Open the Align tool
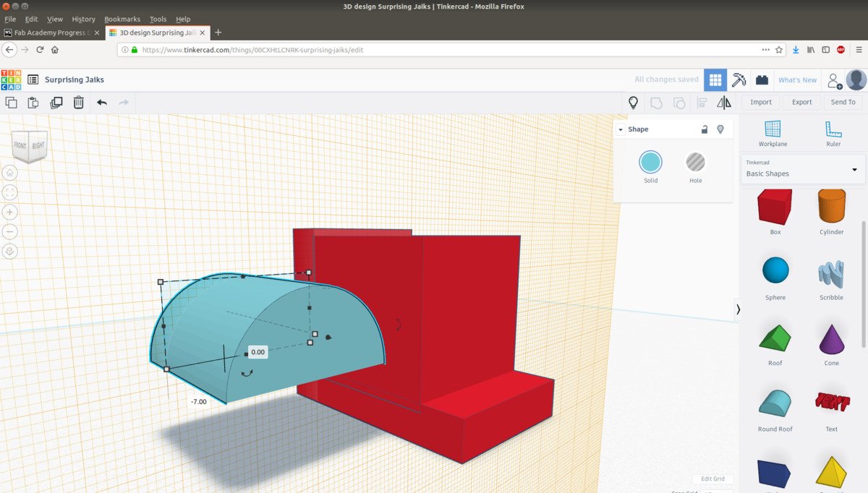The width and height of the screenshot is (868, 493). (701, 103)
